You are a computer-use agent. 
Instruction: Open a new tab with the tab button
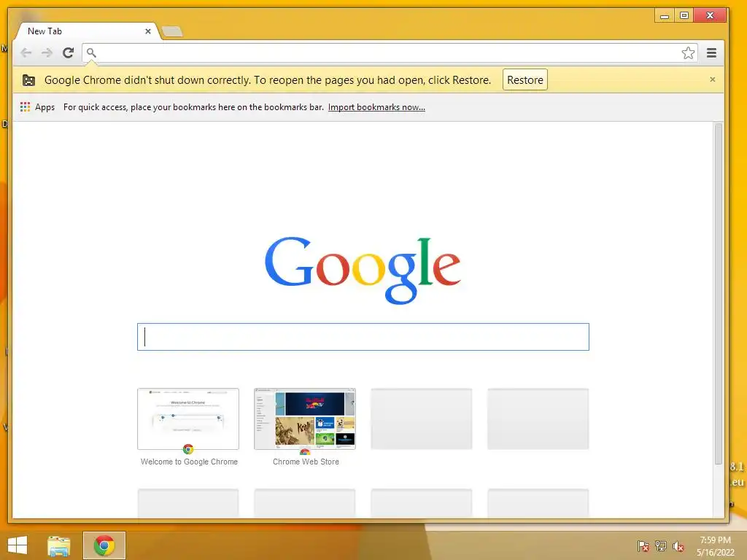pyautogui.click(x=172, y=32)
